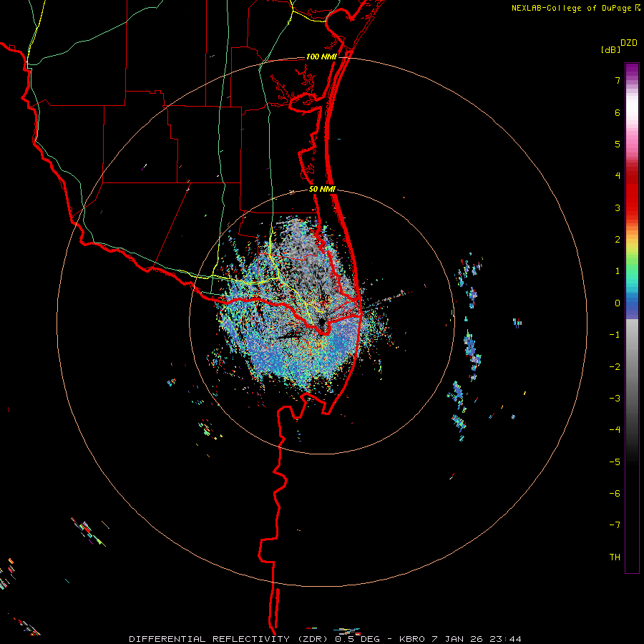Click the 100 NMI range ring label

point(321,57)
